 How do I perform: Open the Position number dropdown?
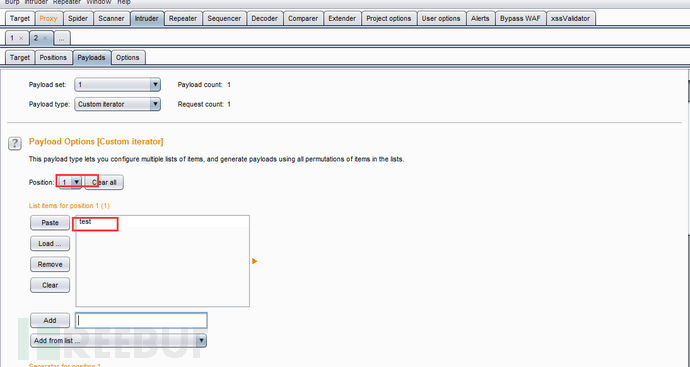tap(70, 182)
